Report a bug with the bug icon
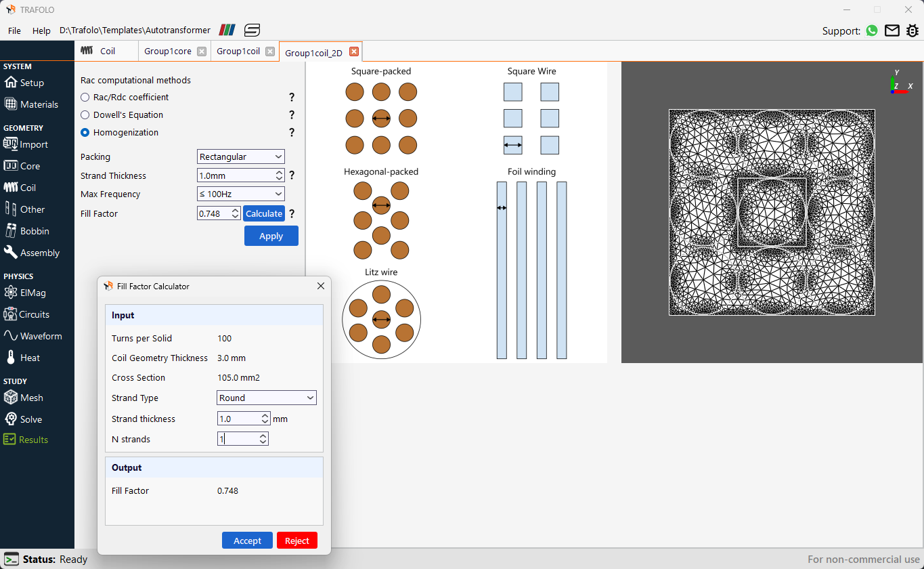This screenshot has width=924, height=569. pos(912,30)
